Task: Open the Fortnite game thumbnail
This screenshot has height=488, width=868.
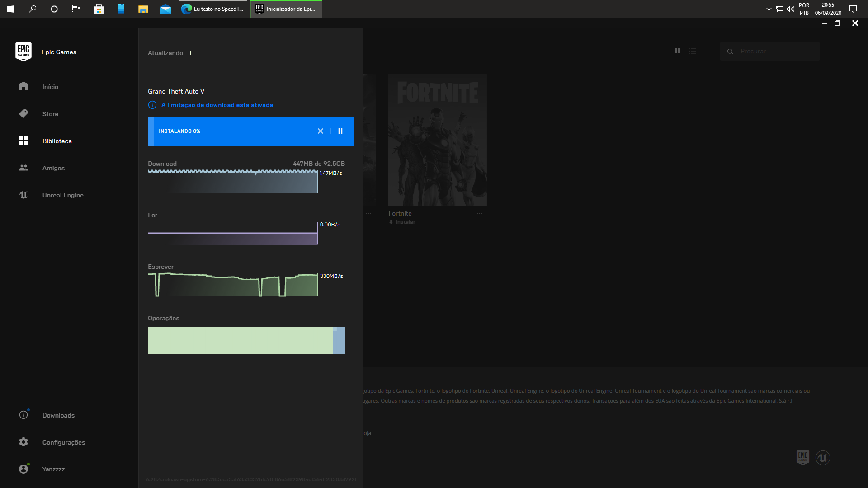Action: click(438, 140)
